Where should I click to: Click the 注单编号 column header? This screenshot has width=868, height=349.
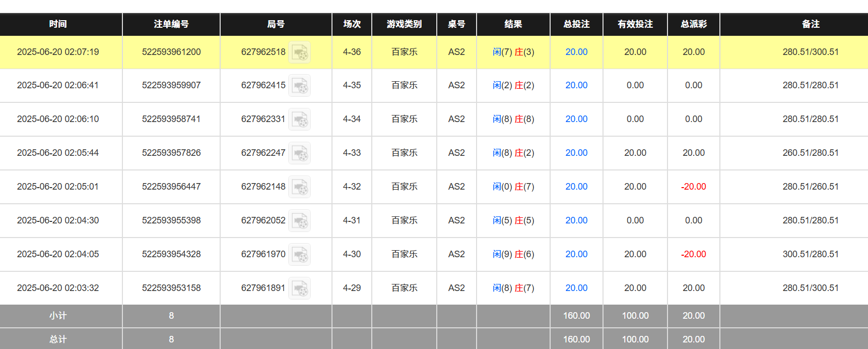(x=171, y=24)
